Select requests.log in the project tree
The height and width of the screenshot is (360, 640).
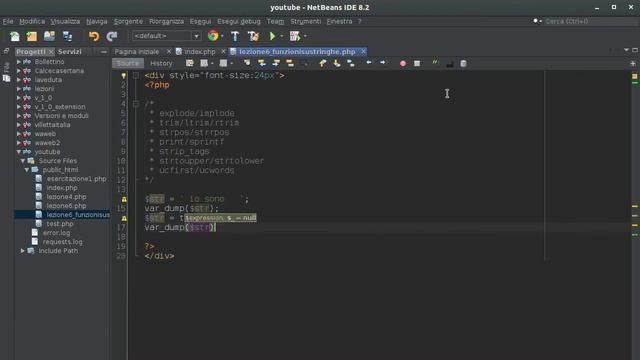(x=62, y=242)
